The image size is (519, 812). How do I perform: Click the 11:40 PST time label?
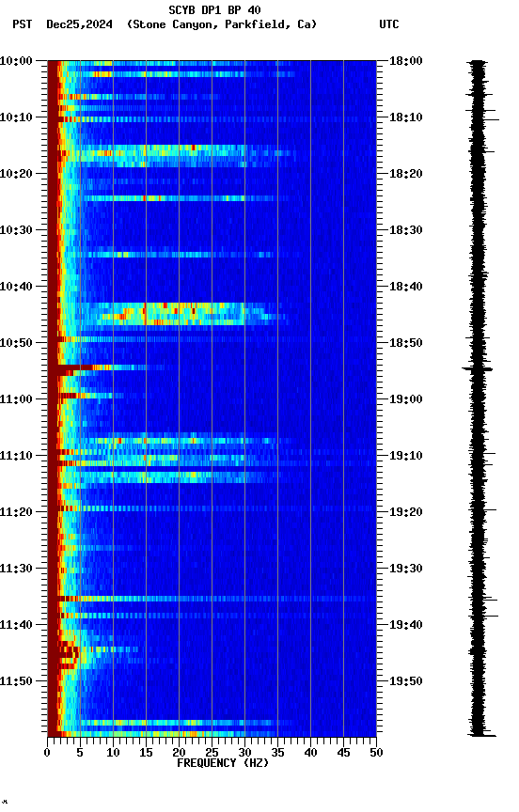click(x=16, y=626)
